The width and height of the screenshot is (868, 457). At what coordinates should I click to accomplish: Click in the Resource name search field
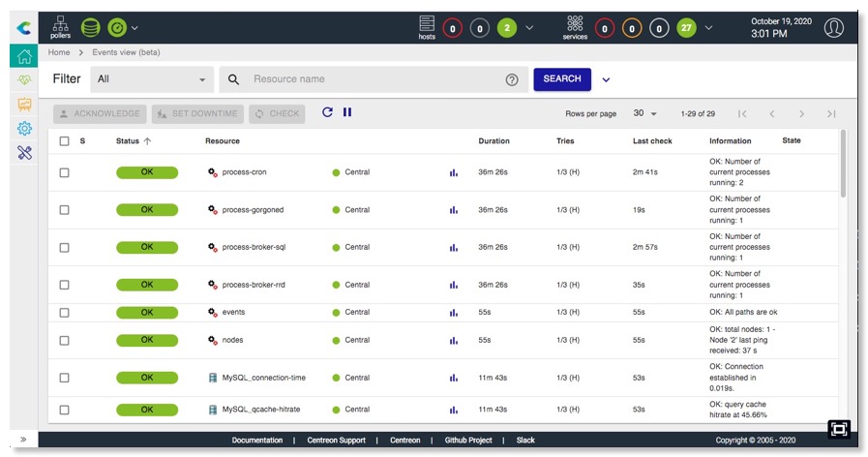tap(373, 79)
